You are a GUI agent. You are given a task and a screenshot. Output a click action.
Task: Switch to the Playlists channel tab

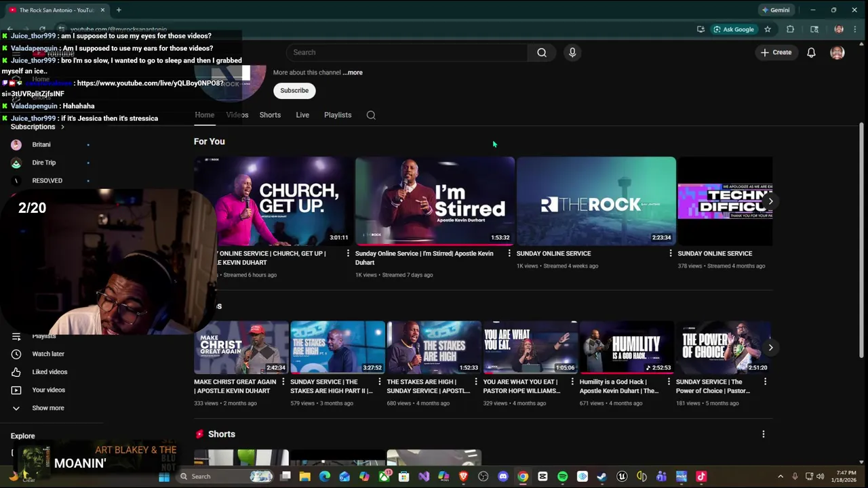click(x=338, y=115)
